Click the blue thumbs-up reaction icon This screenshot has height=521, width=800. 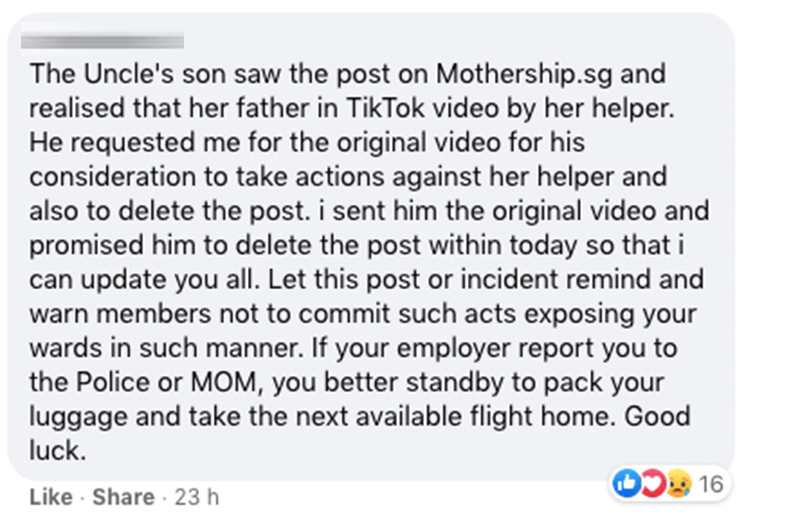point(627,485)
